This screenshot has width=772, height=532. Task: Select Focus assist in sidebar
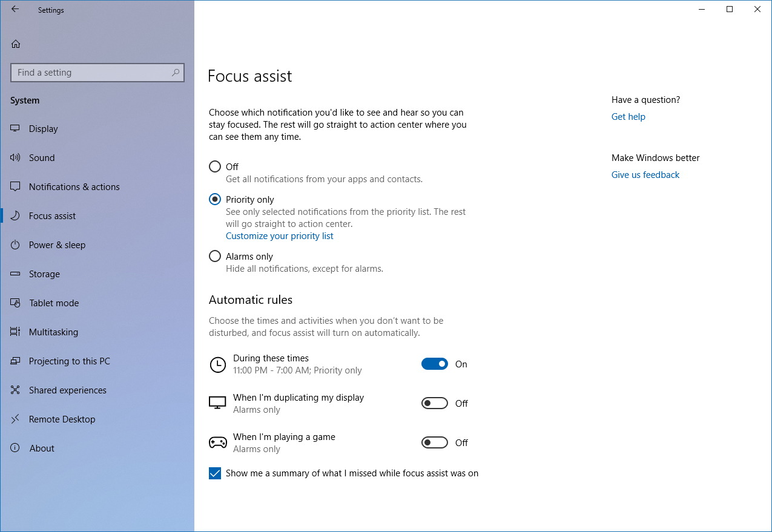pyautogui.click(x=97, y=216)
